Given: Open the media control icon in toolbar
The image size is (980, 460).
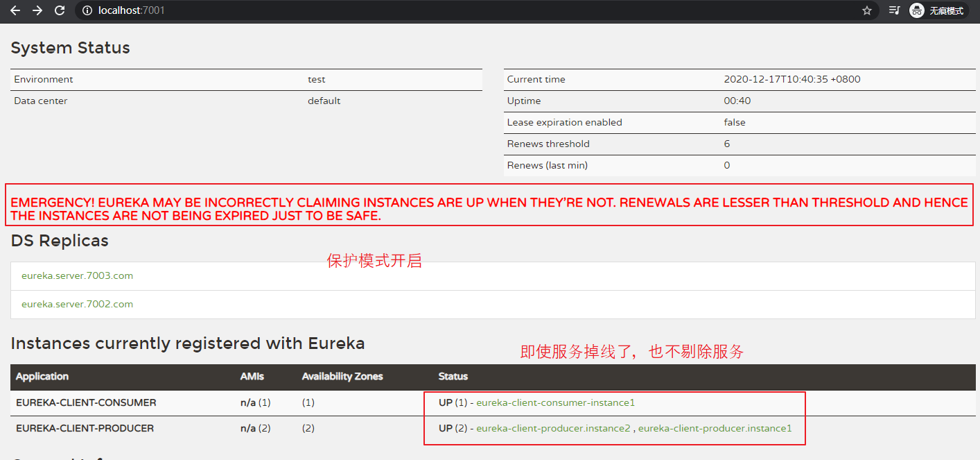Looking at the screenshot, I should 894,10.
